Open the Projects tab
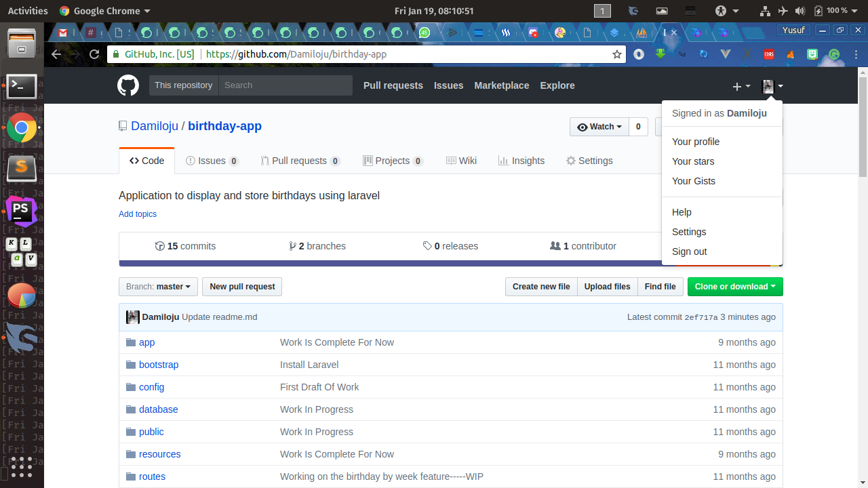Image resolution: width=868 pixels, height=488 pixels. pyautogui.click(x=393, y=161)
